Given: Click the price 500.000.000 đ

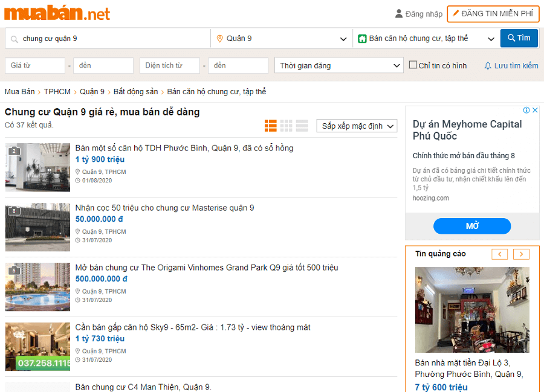Looking at the screenshot, I should coord(102,279).
